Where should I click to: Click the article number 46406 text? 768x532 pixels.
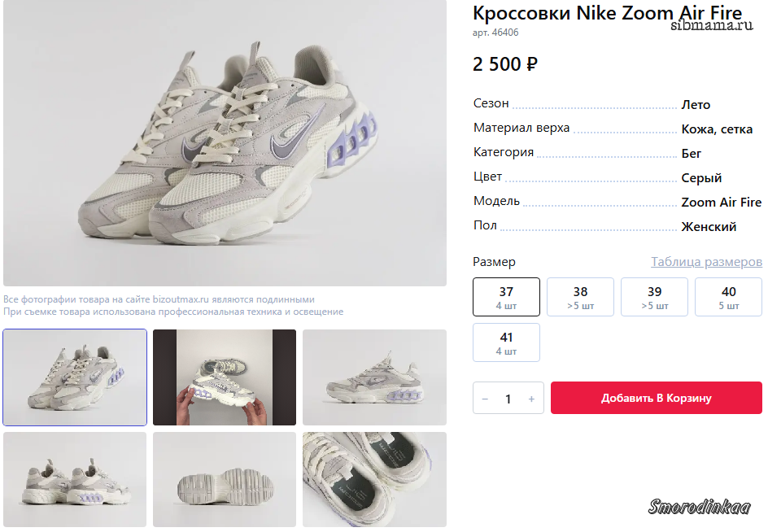pyautogui.click(x=495, y=33)
